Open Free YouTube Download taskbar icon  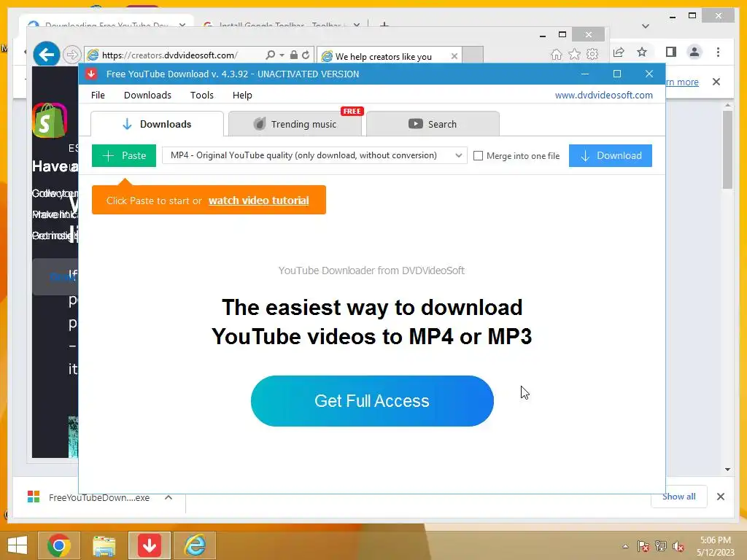point(149,545)
